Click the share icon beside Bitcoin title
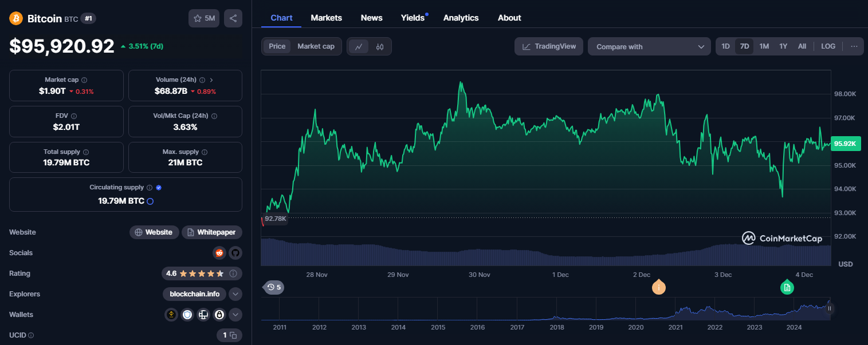 coord(233,18)
